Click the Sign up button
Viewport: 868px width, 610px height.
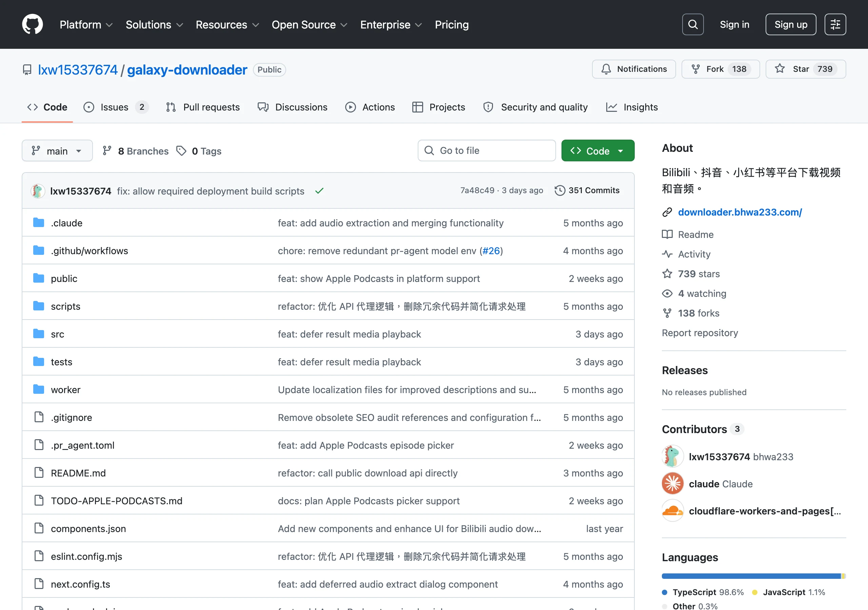pyautogui.click(x=790, y=24)
